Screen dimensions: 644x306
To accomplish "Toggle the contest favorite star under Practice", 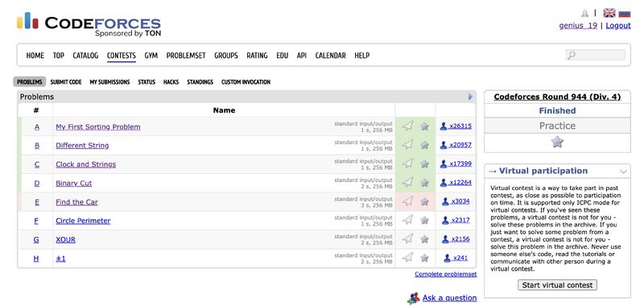I will [x=557, y=142].
